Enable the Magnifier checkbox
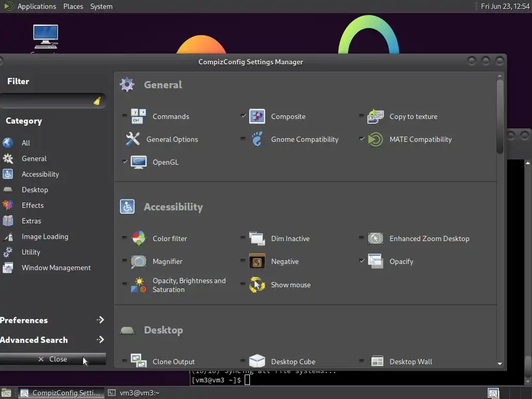Image resolution: width=532 pixels, height=399 pixels. point(125,261)
